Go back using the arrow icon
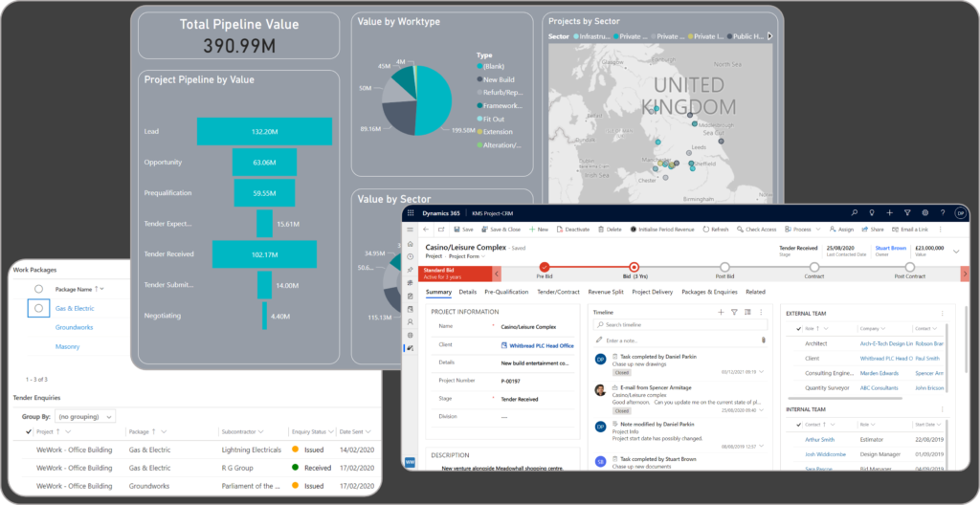 point(426,230)
